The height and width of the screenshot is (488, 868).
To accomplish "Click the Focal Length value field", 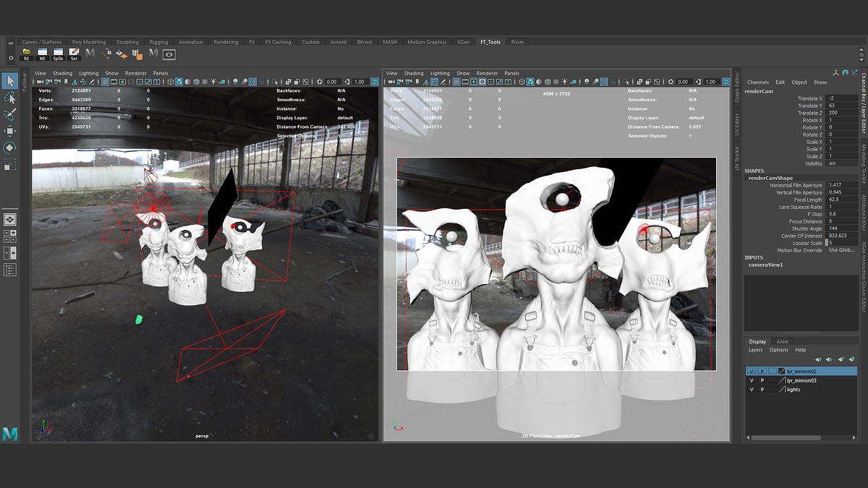I will [x=843, y=200].
